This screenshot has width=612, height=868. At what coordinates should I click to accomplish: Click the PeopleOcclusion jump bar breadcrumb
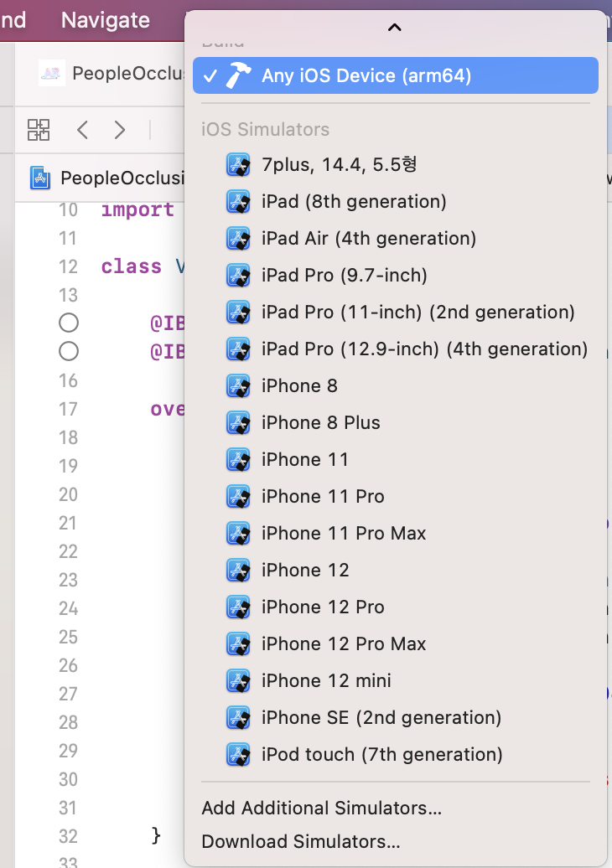(x=122, y=178)
